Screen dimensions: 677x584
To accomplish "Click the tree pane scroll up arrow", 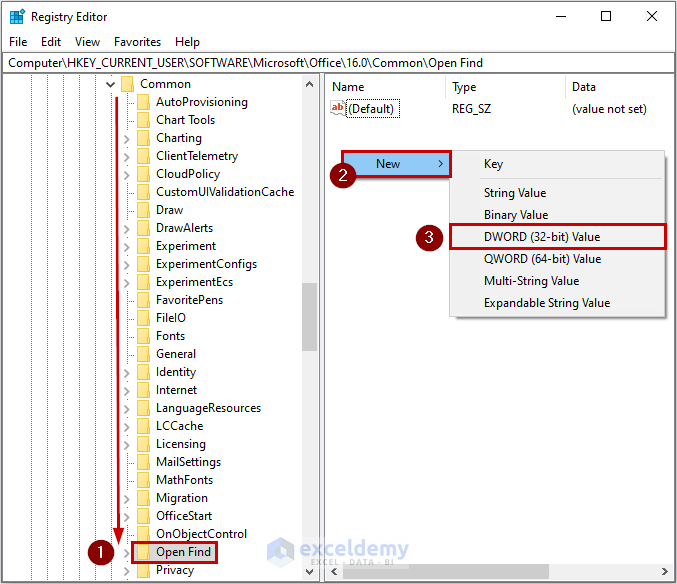I will point(310,84).
